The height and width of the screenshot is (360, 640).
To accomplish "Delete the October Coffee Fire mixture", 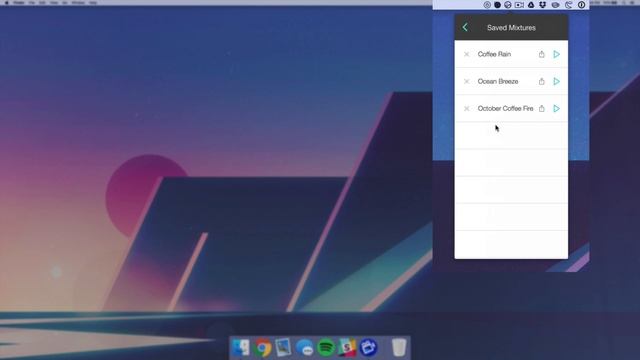I will tap(467, 109).
